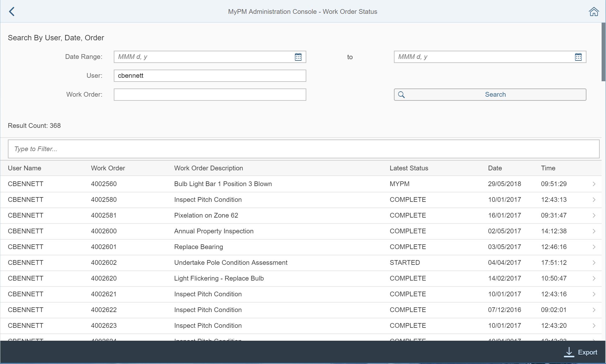Open details chevron for Pixelation on Zone 62
The width and height of the screenshot is (606, 364).
pyautogui.click(x=594, y=215)
